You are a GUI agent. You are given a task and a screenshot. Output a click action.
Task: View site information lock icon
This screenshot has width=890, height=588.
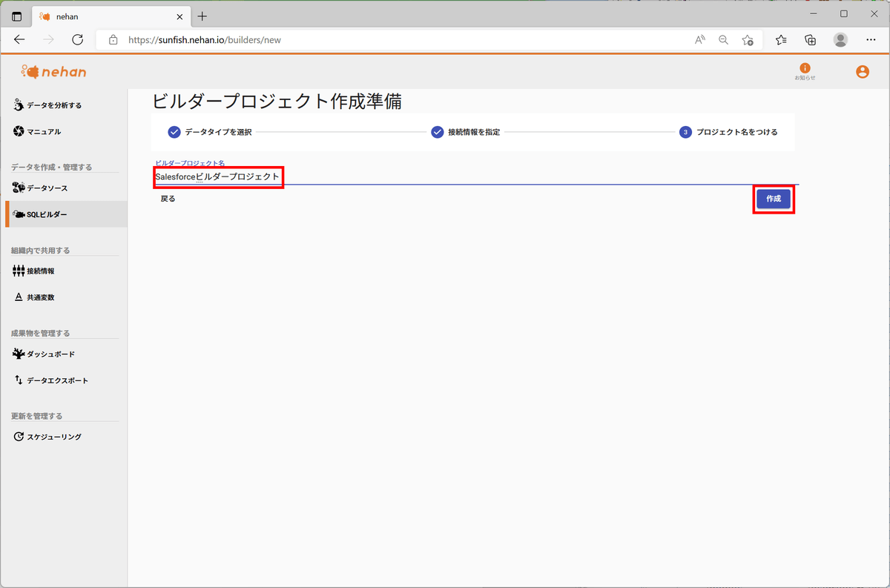coord(113,40)
